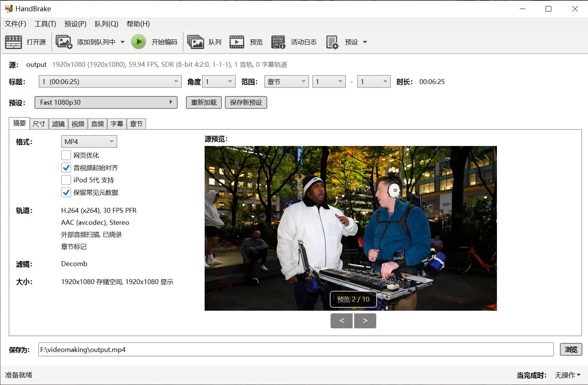
Task: Open the 工具(T) menu
Action: click(45, 24)
